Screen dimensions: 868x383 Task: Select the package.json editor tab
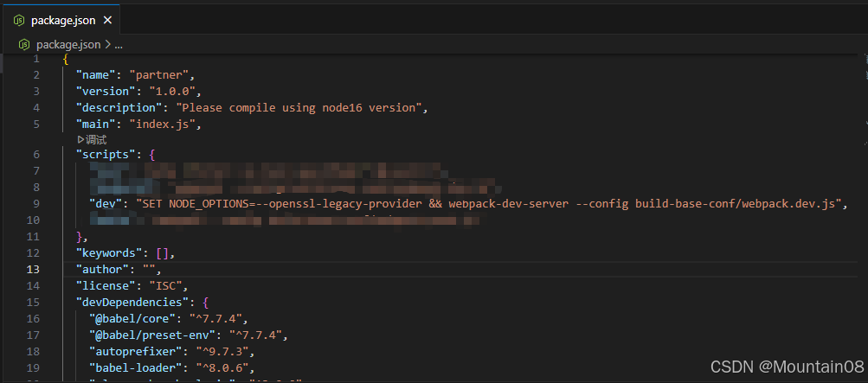click(x=61, y=21)
